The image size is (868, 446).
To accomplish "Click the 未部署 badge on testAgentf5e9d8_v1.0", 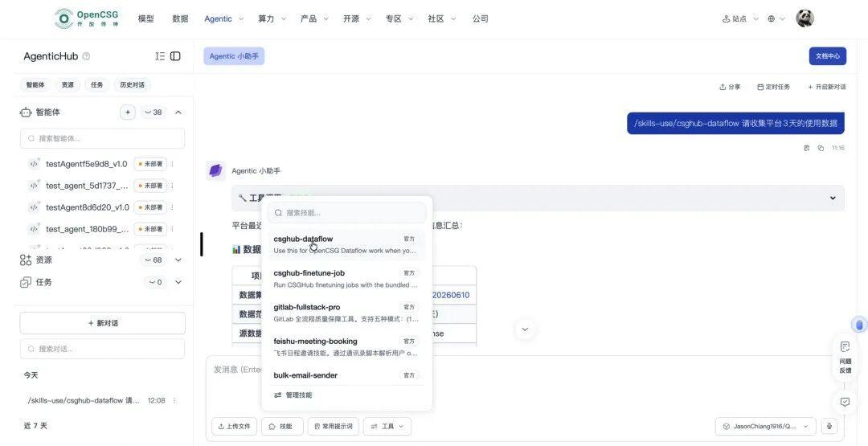I will point(150,164).
